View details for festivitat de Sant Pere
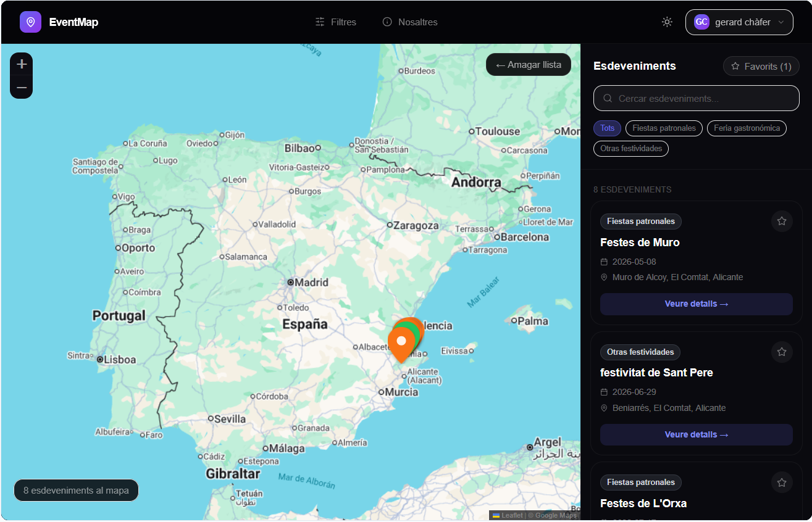Screen dimensions: 812x522 point(697,435)
